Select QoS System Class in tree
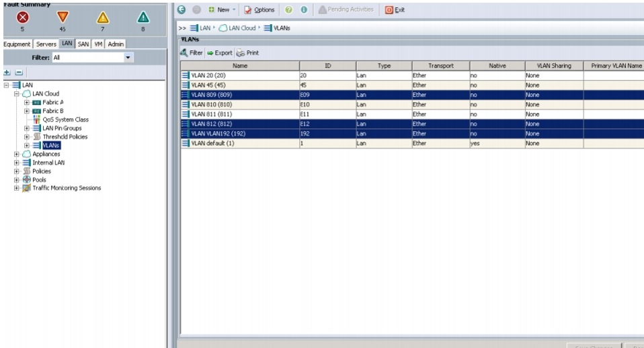 [x=65, y=120]
